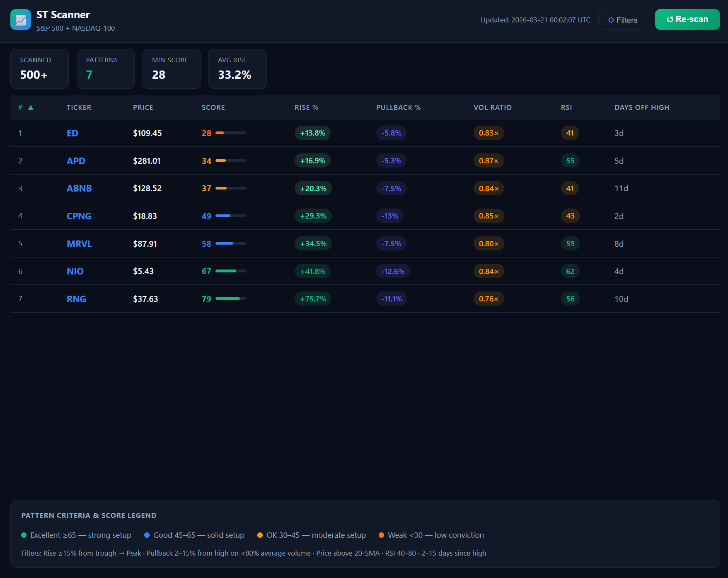
Task: Open the RNG ticker link
Action: [x=76, y=299]
